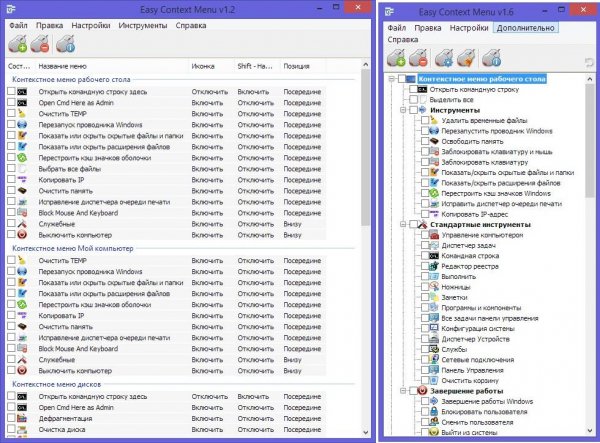Click the Позиция column header

(x=303, y=66)
